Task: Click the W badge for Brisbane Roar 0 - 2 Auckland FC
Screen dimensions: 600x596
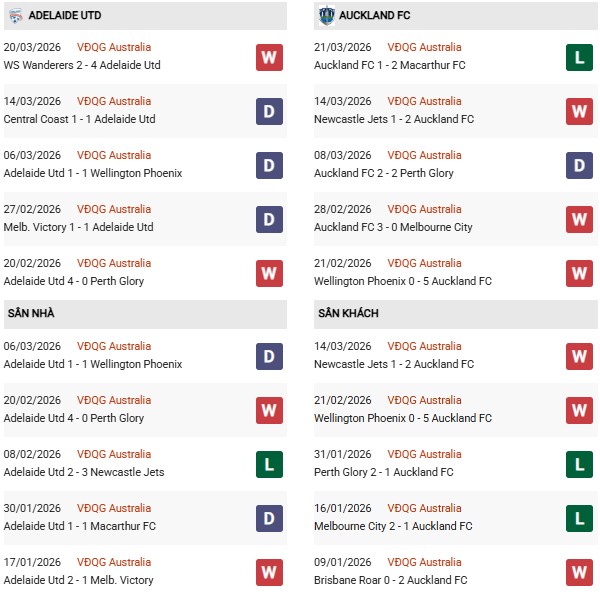Action: pos(579,572)
